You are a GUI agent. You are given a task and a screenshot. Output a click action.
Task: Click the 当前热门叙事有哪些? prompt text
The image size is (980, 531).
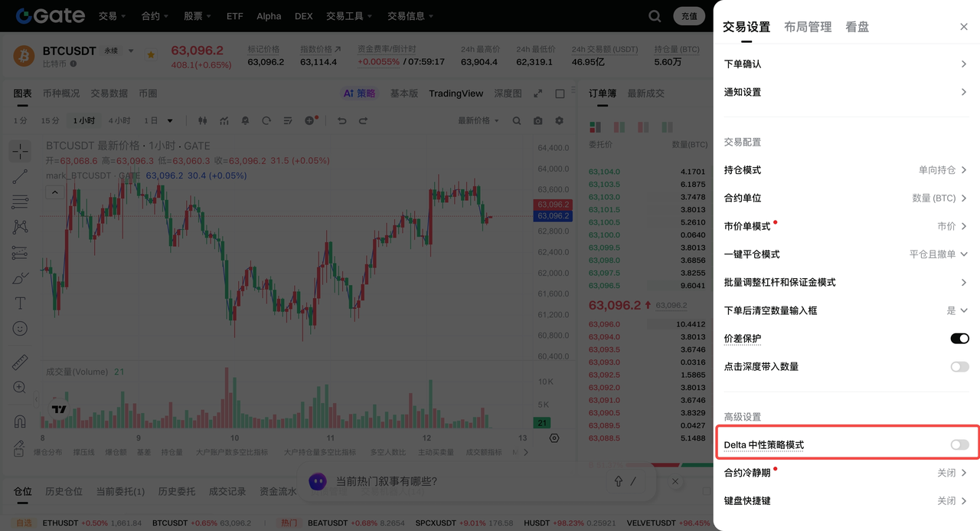click(x=387, y=482)
